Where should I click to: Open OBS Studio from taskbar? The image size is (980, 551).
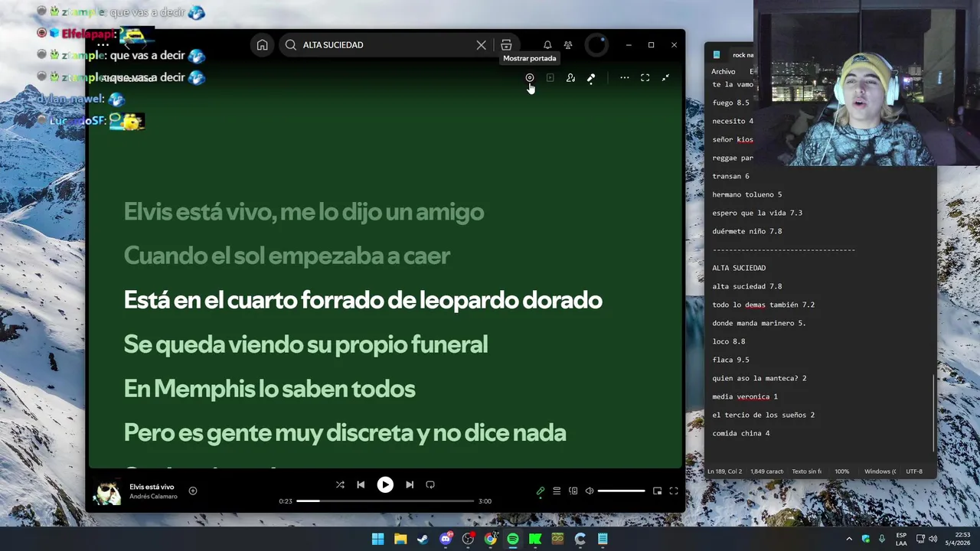click(x=468, y=539)
